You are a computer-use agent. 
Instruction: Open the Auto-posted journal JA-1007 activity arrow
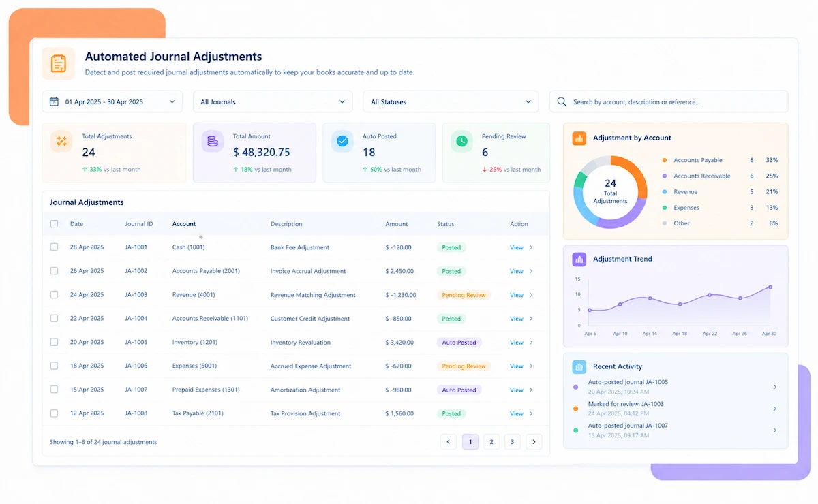click(x=775, y=430)
